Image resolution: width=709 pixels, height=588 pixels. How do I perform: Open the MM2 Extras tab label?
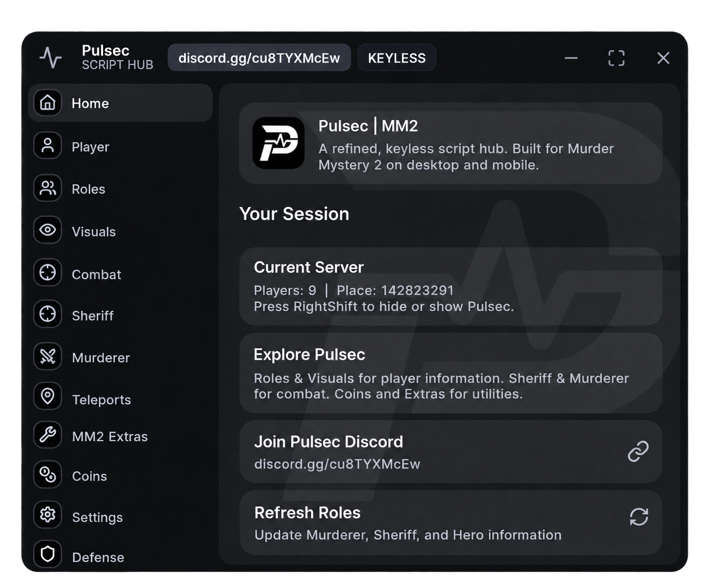[110, 437]
